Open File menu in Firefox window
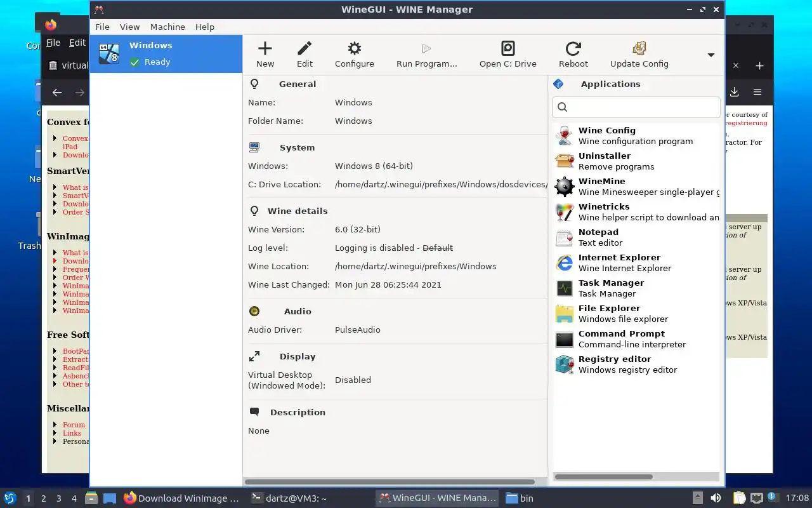The image size is (812, 508). coord(53,43)
